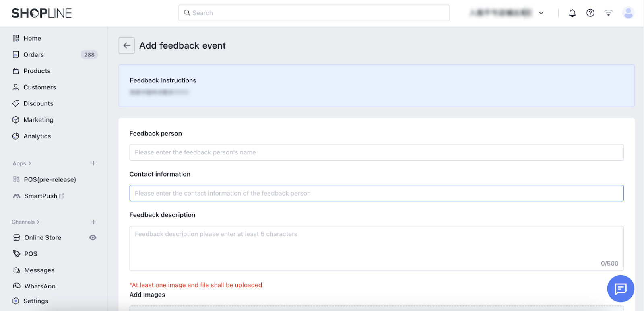Viewport: 644px width, 311px height.
Task: Open the user profile avatar
Action: tap(628, 13)
